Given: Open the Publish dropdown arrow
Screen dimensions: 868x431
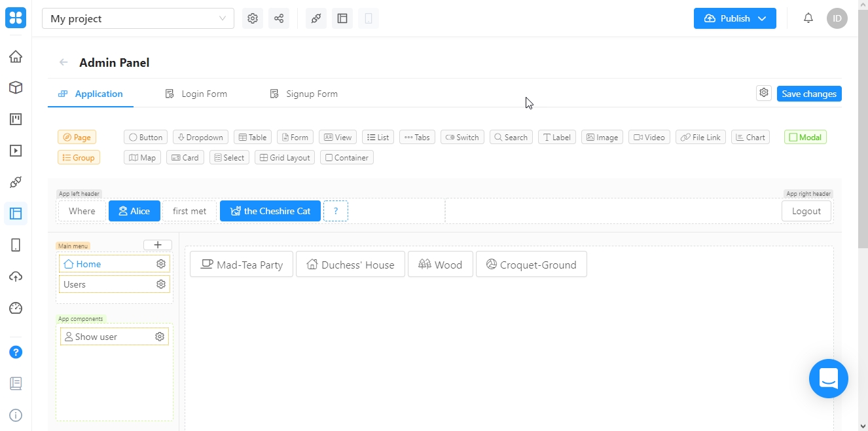Looking at the screenshot, I should point(762,18).
